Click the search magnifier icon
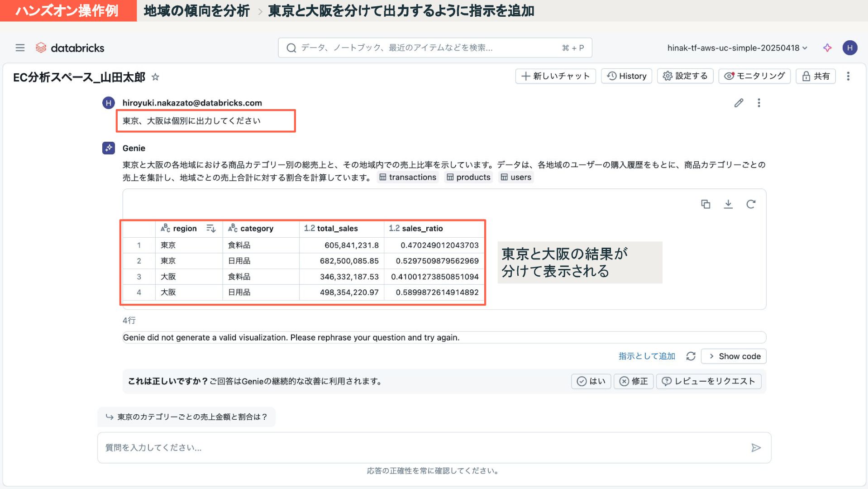 tap(291, 48)
